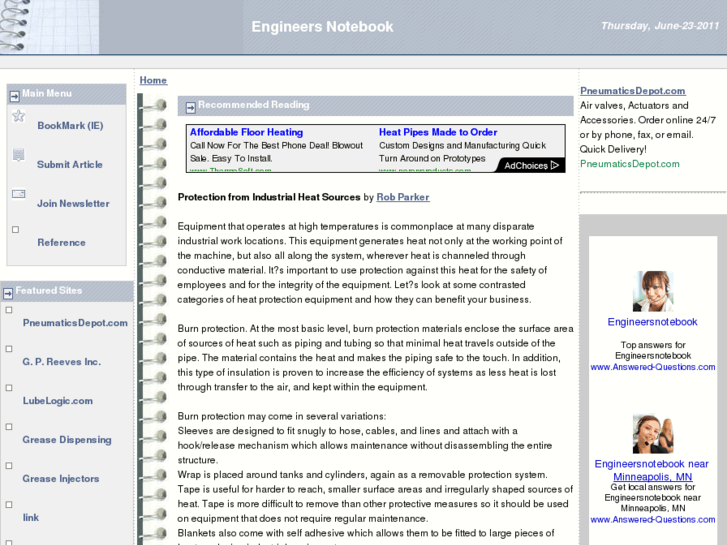The width and height of the screenshot is (727, 545).
Task: Open Affordable Floor Heating ad link
Action: 246,132
